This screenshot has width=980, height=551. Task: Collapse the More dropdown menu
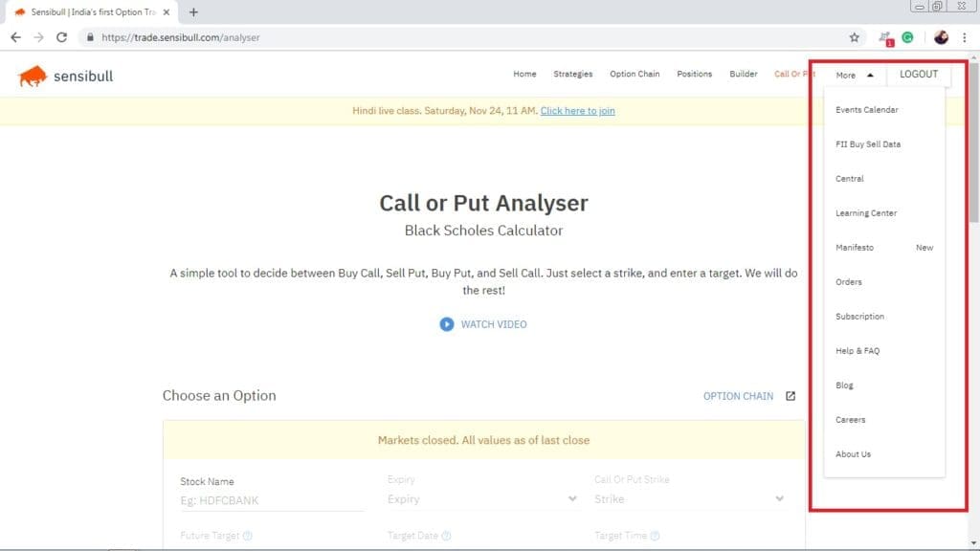tap(854, 75)
